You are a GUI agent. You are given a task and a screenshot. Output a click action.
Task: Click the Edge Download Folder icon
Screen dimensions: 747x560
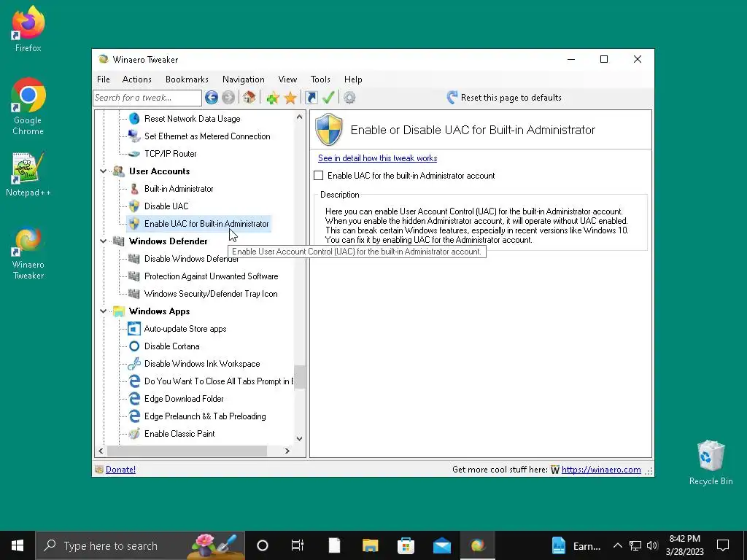click(134, 399)
